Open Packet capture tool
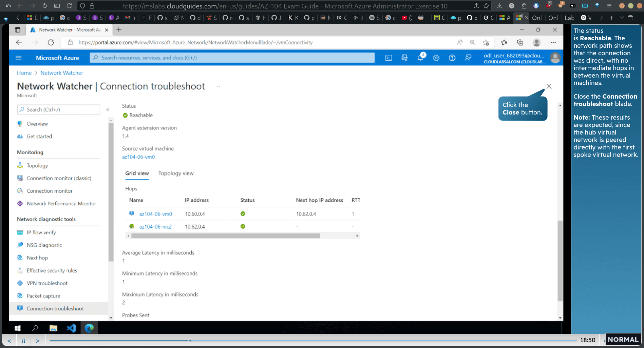This screenshot has width=644, height=348. click(x=43, y=296)
